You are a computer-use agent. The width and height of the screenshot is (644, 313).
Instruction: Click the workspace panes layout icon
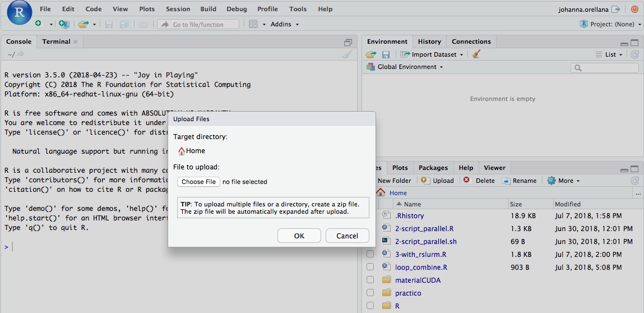[253, 24]
